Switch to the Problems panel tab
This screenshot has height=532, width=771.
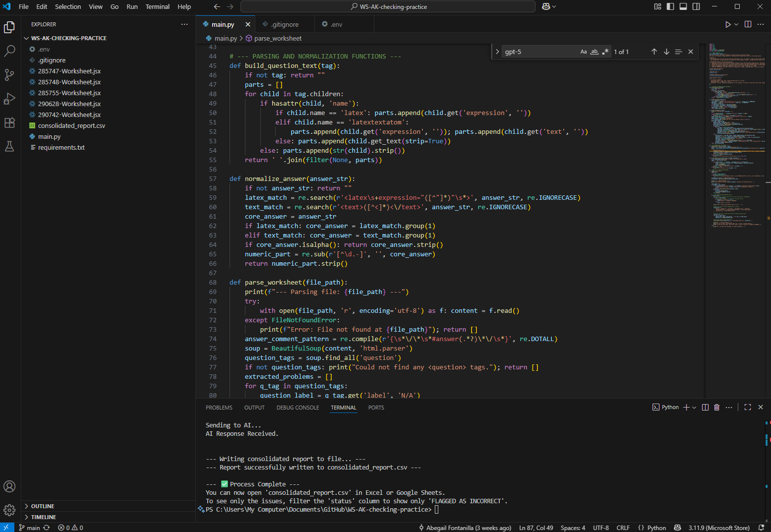[x=219, y=408]
